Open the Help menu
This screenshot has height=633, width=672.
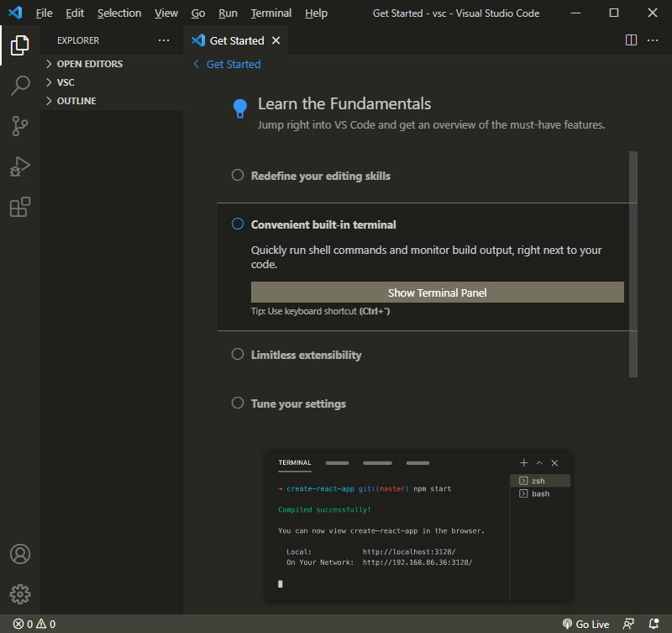(x=317, y=13)
